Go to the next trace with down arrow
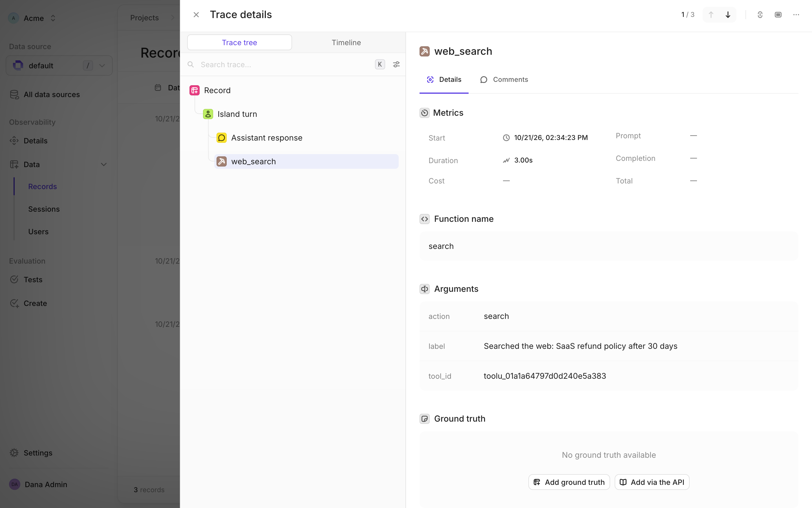This screenshot has width=812, height=508. point(728,15)
